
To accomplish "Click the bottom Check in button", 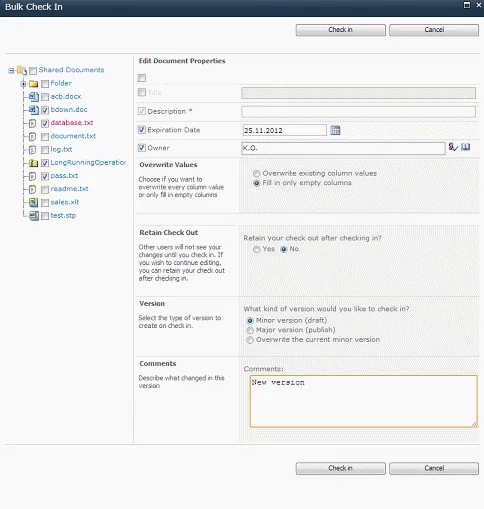I will coord(341,468).
